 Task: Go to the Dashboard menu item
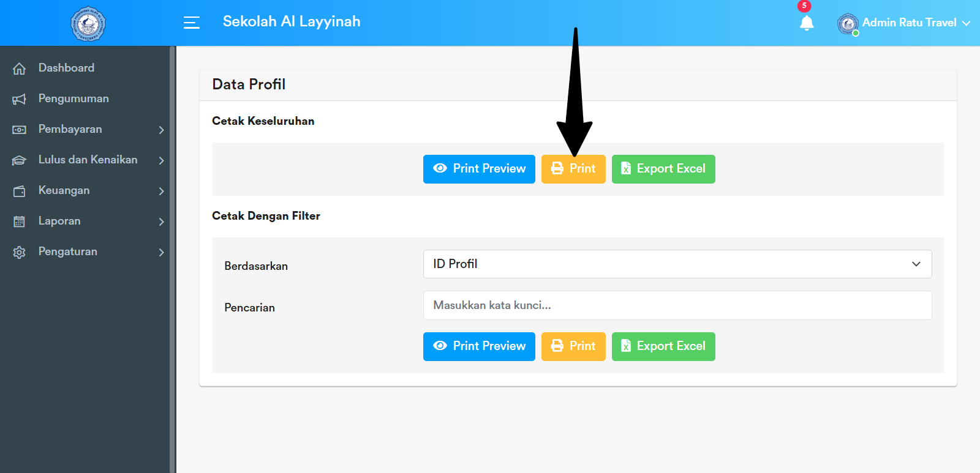point(66,68)
